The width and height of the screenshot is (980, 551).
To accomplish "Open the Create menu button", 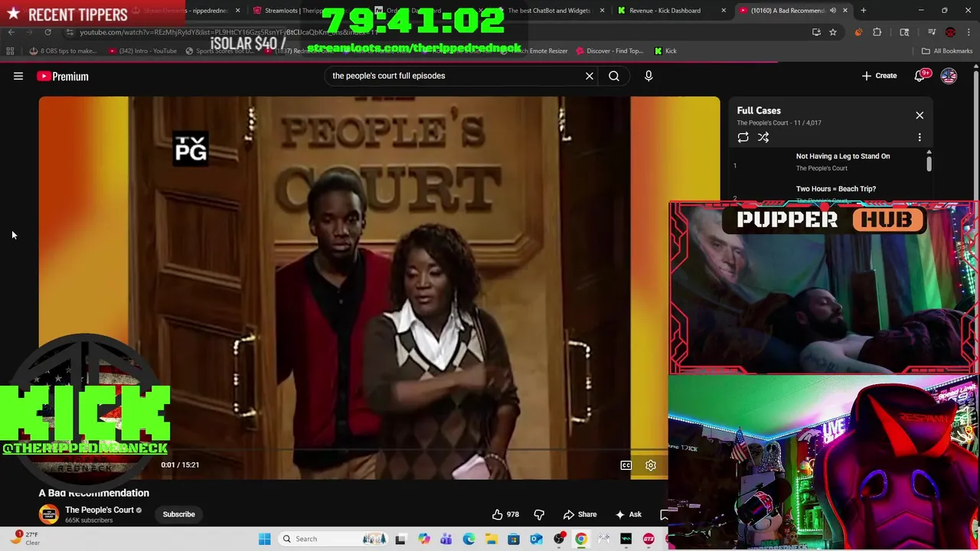I will pos(879,76).
